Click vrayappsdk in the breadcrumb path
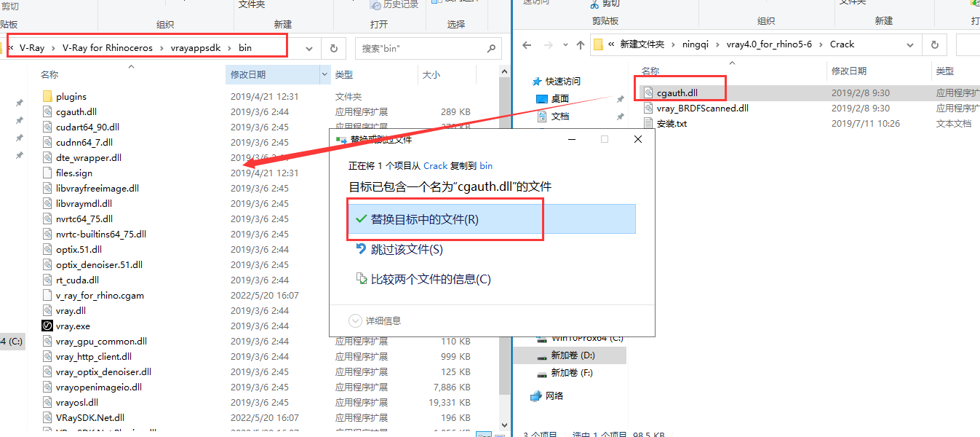The image size is (980, 437). (196, 48)
